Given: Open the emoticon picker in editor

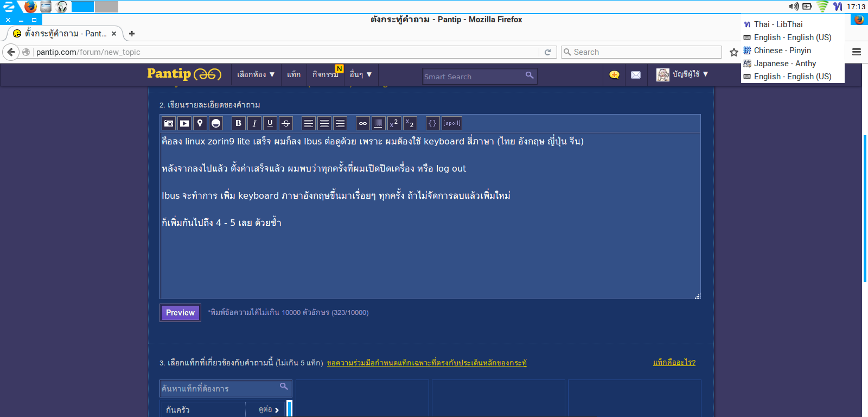Looking at the screenshot, I should pyautogui.click(x=216, y=123).
